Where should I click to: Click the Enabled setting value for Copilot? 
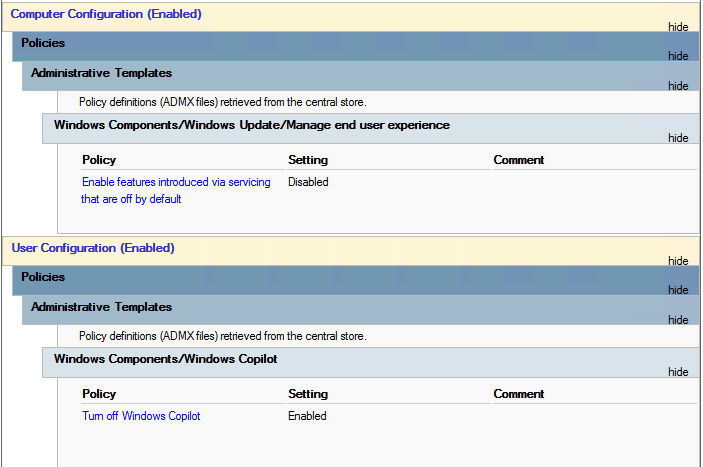pyautogui.click(x=307, y=416)
